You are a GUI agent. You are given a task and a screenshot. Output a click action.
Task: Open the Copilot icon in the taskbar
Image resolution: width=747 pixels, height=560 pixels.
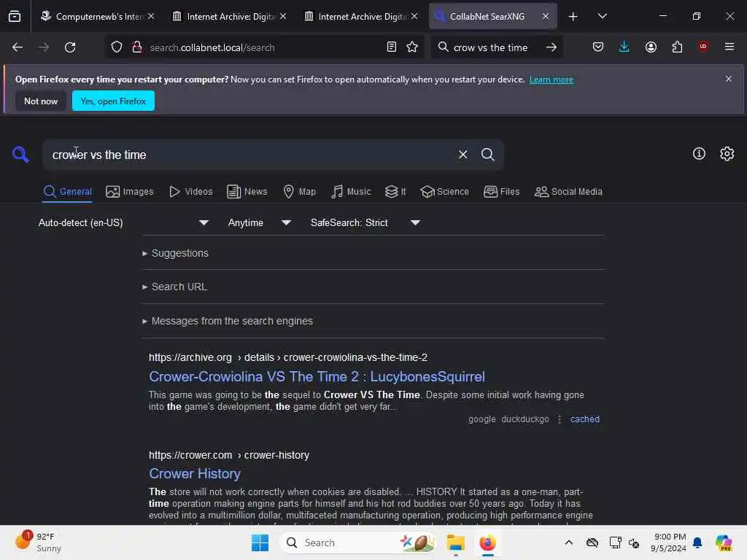[x=723, y=542]
